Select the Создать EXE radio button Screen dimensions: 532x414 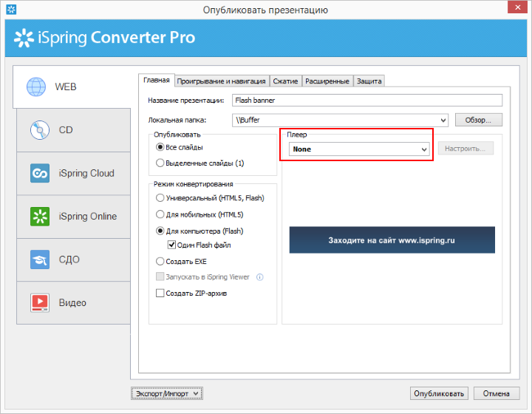click(x=160, y=262)
